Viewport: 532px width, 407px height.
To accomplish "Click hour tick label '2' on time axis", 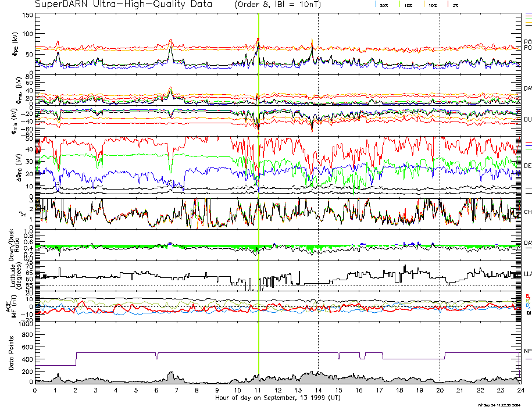I will click(x=76, y=390).
